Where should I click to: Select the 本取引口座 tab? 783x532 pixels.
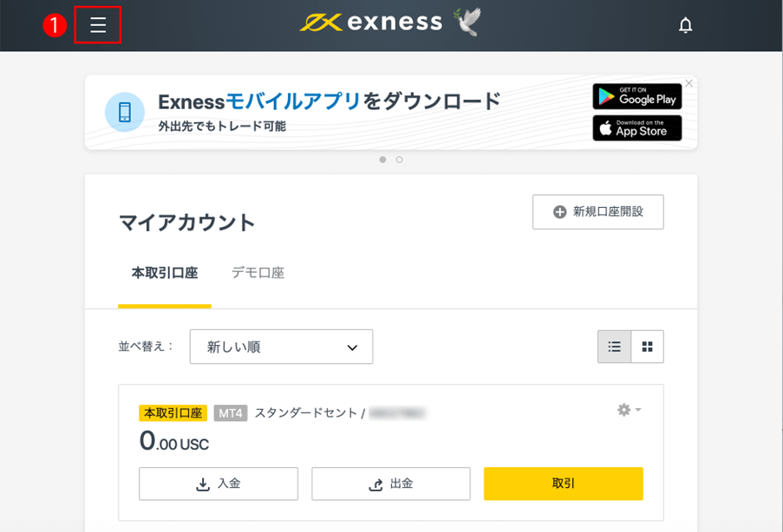tap(165, 273)
